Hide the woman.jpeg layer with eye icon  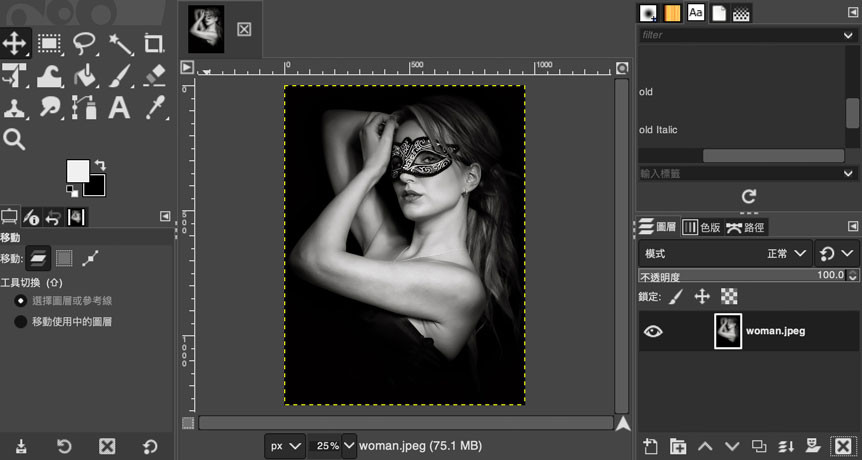(x=653, y=331)
